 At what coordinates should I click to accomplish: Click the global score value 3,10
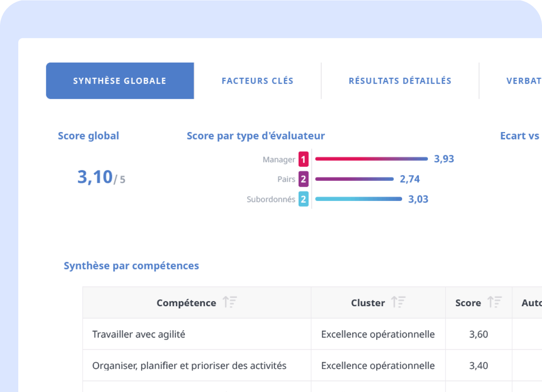[95, 177]
